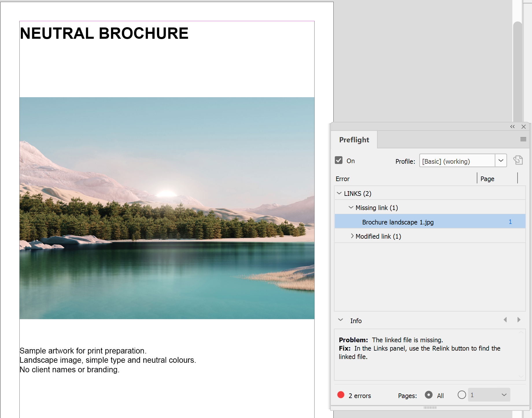Click the NEUTRAL BROCHURE heading text
The width and height of the screenshot is (532, 418).
click(104, 33)
